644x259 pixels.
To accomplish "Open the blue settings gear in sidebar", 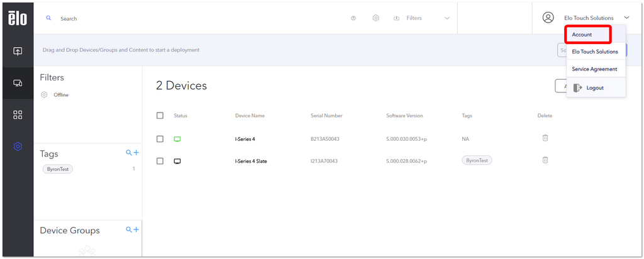I will (x=18, y=146).
